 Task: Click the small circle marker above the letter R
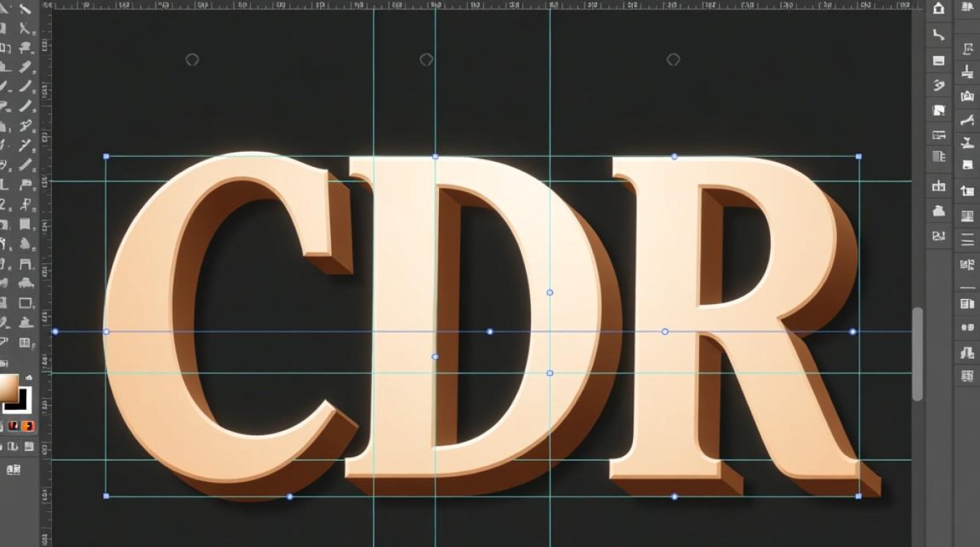pos(673,59)
